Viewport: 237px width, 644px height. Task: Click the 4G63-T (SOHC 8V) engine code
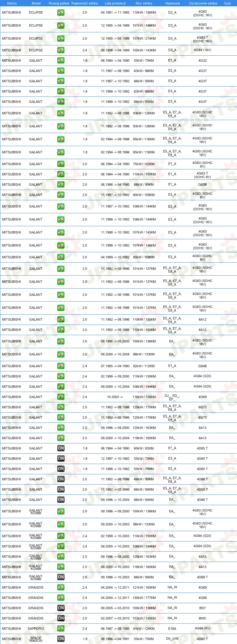pyautogui.click(x=202, y=175)
